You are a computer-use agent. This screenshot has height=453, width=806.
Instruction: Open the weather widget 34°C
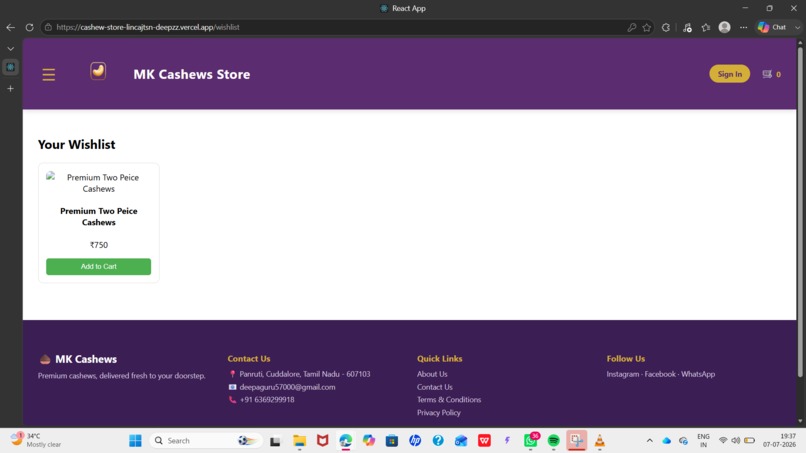tap(36, 440)
